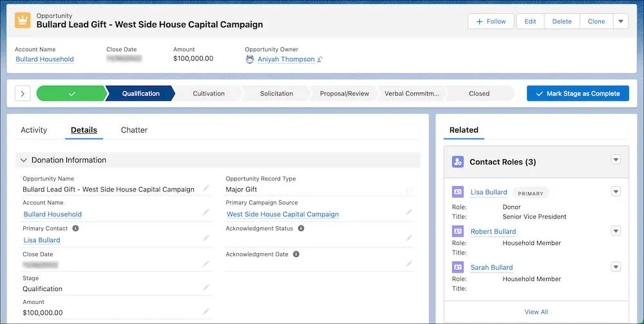Show Primary Contact info tooltip icon
644x324 pixels.
tap(75, 228)
